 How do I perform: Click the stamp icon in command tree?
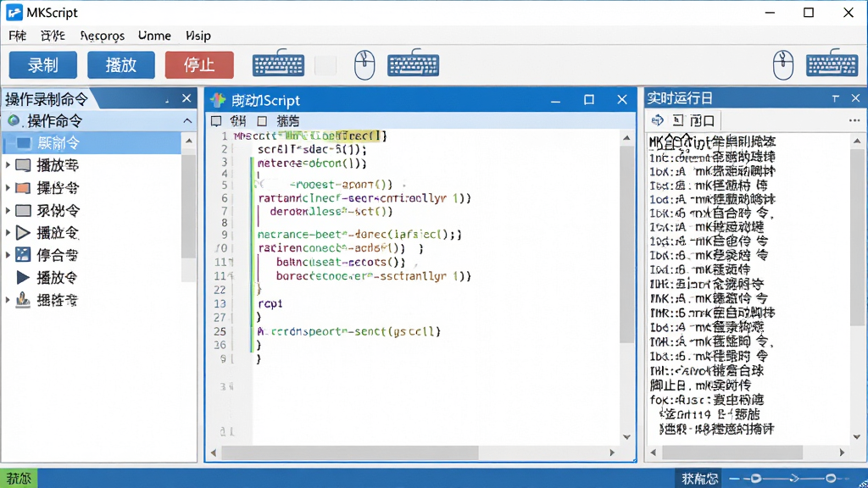pos(23,299)
